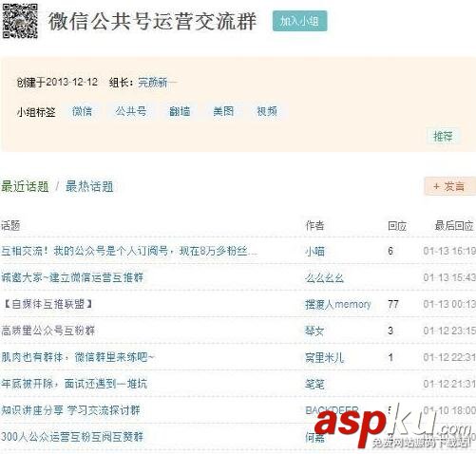The height and width of the screenshot is (454, 476).
Task: Switch to 最近话题 tab
Action: pyautogui.click(x=25, y=186)
